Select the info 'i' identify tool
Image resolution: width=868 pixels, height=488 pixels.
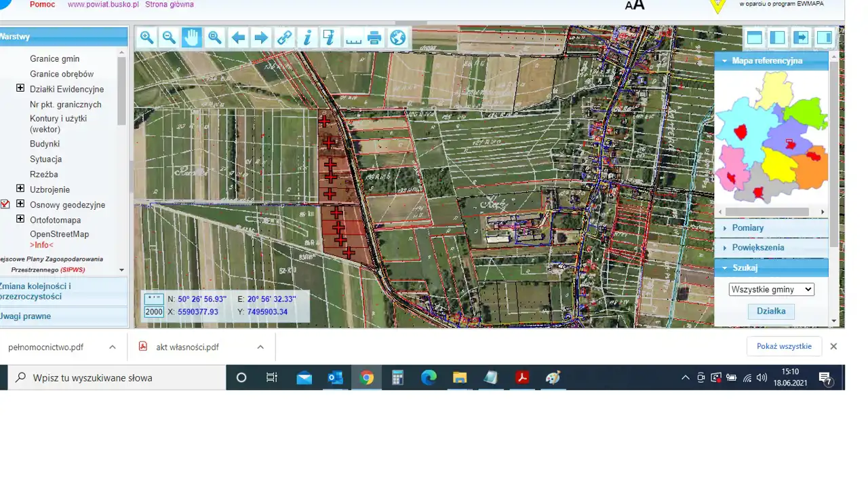[307, 38]
